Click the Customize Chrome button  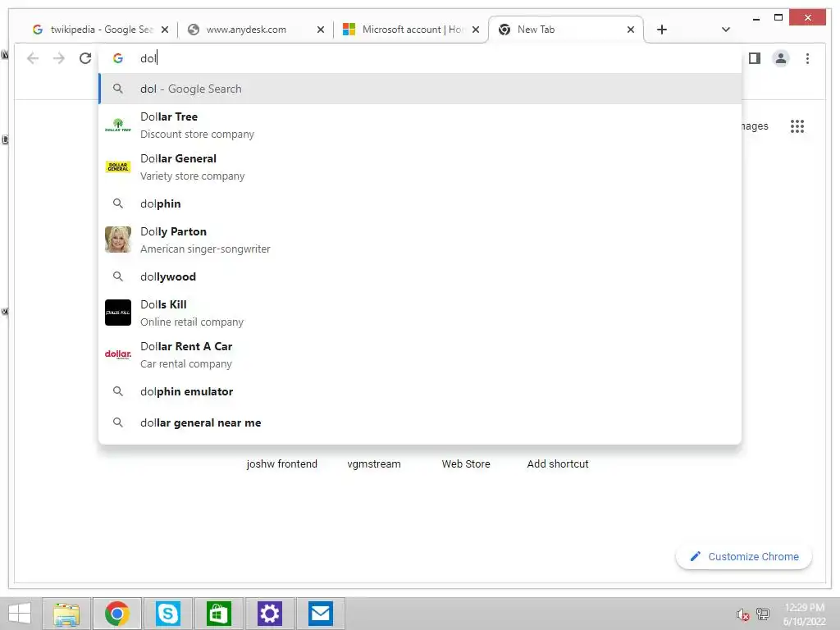(x=744, y=557)
